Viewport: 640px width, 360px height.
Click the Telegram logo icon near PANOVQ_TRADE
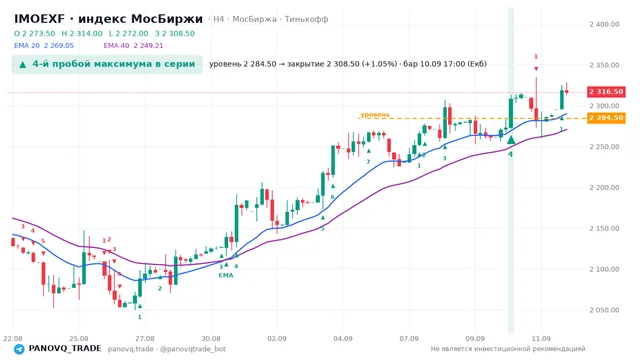coord(19,349)
